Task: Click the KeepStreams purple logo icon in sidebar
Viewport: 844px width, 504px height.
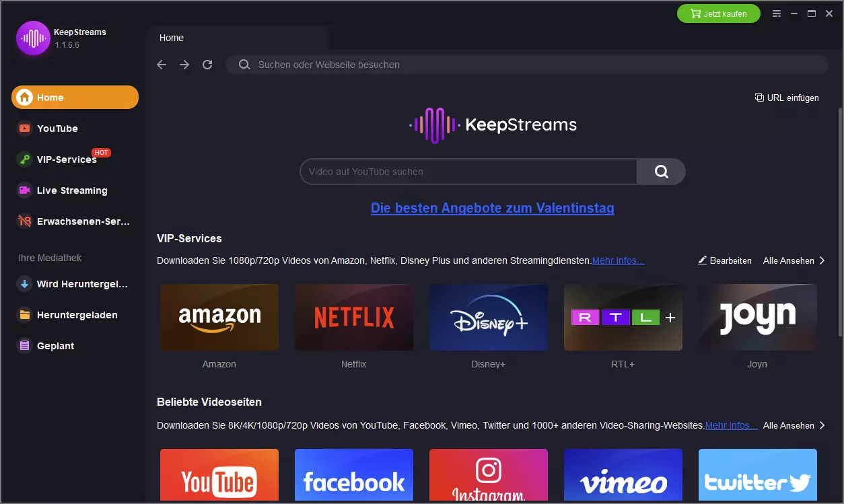Action: 33,38
